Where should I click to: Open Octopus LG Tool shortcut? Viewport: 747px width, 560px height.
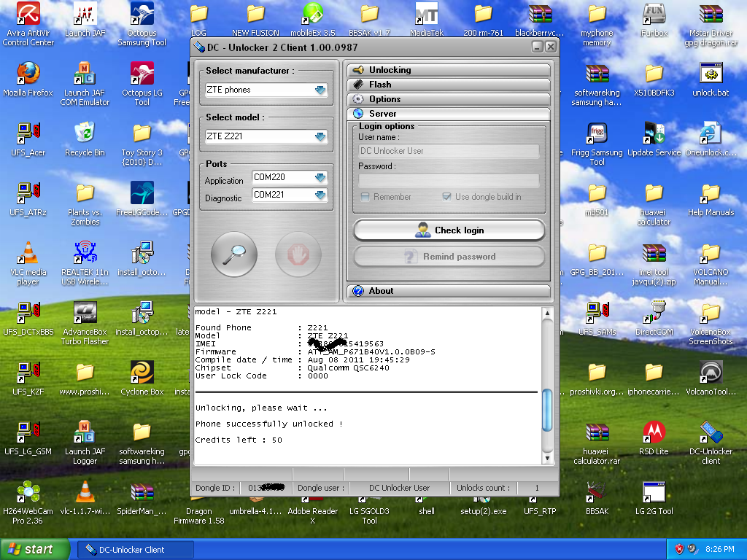[142, 84]
